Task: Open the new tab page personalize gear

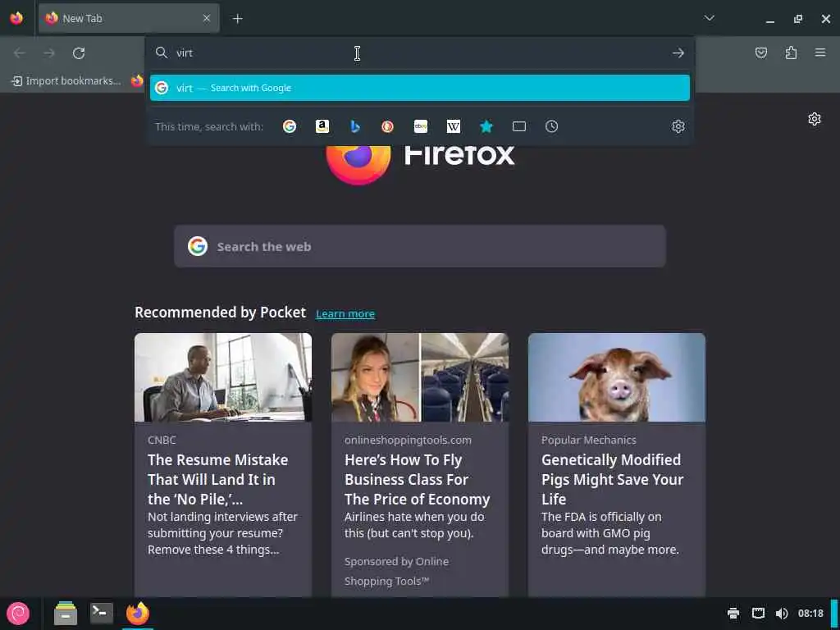Action: (x=815, y=119)
